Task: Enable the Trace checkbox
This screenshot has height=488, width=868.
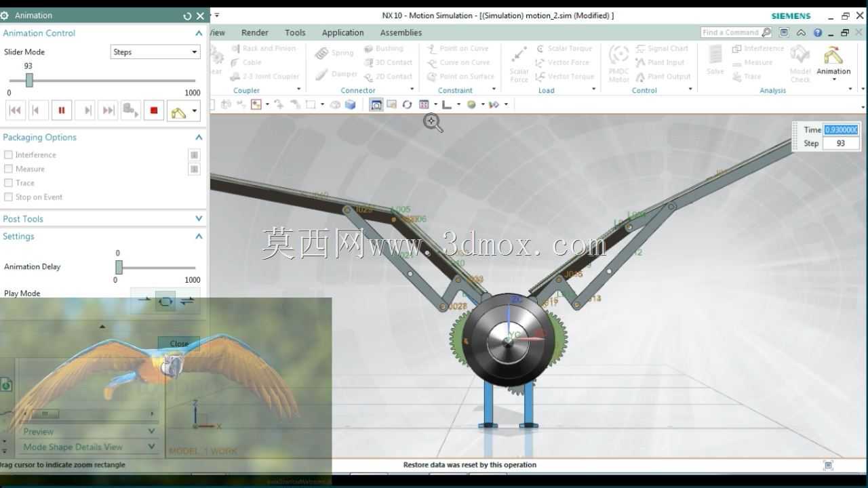Action: tap(8, 183)
